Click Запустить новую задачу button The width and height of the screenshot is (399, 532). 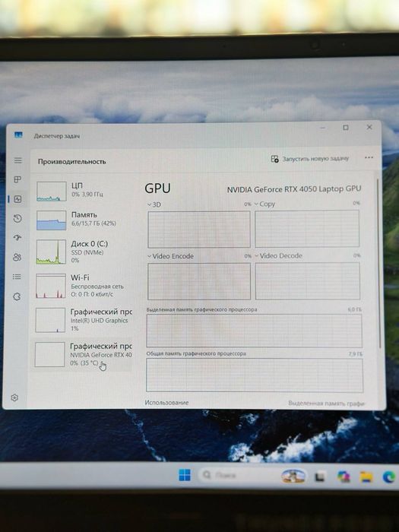pyautogui.click(x=310, y=158)
